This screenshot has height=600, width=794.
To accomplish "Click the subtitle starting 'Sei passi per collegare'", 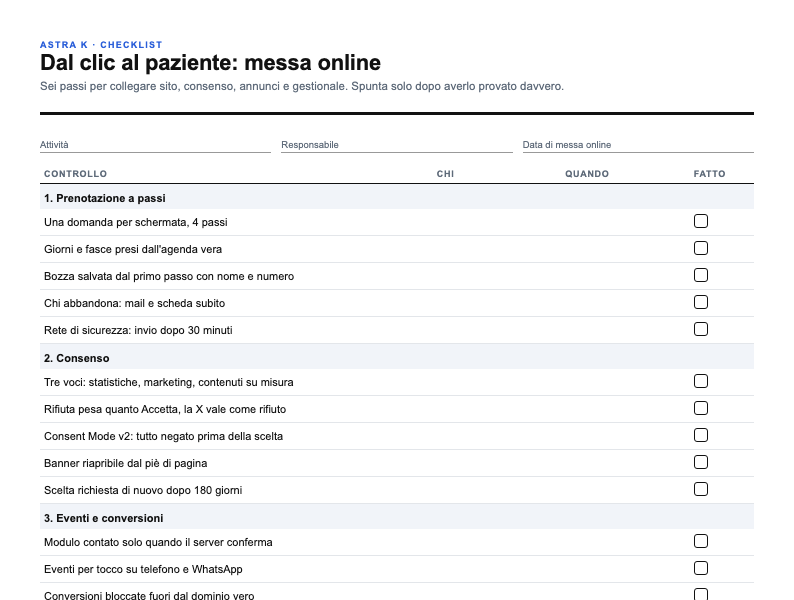I will tap(302, 86).
